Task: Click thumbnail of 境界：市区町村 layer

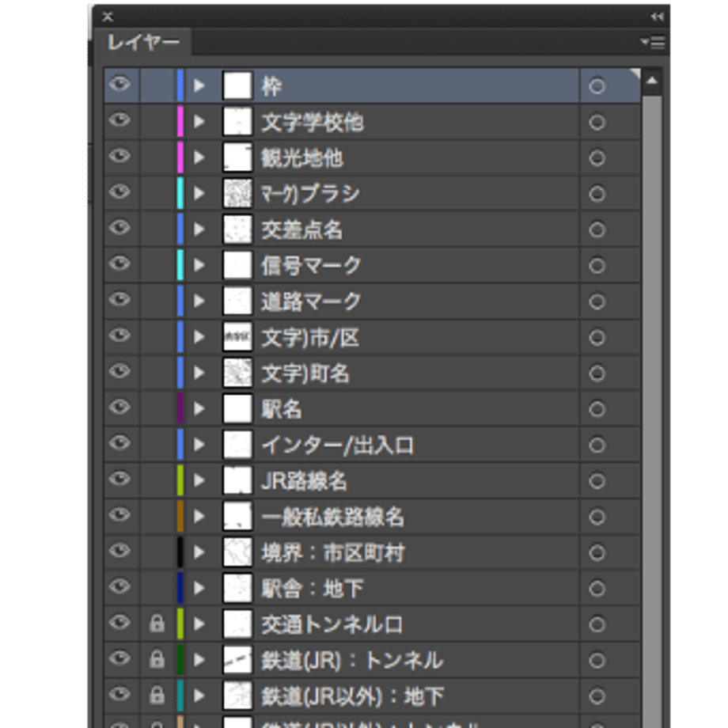Action: 237,552
